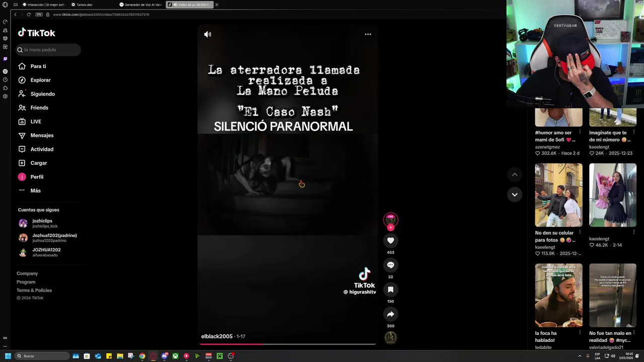This screenshot has width=644, height=362.
Task: Follow creator via the red plus badge
Action: pyautogui.click(x=390, y=227)
